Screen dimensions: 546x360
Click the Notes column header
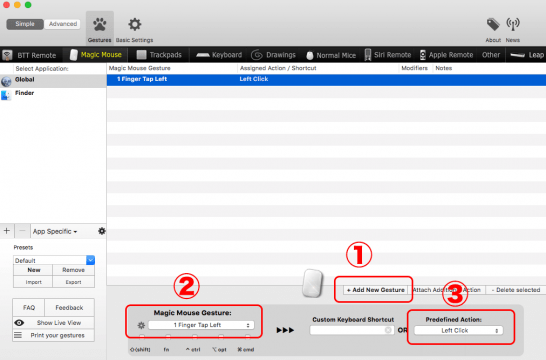click(x=444, y=68)
